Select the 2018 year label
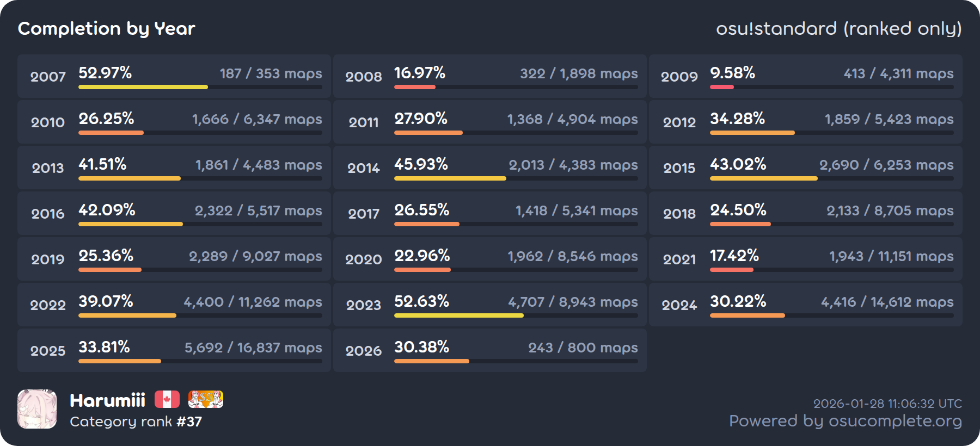 pyautogui.click(x=679, y=214)
